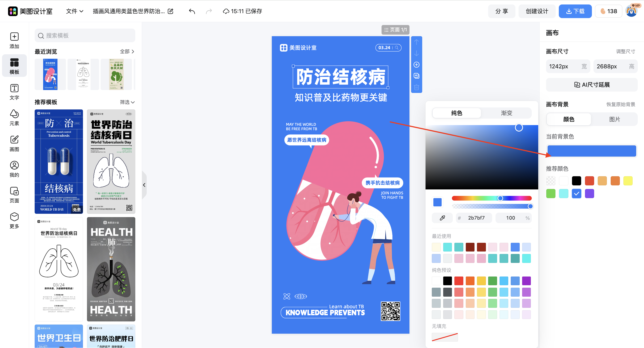
Task: Select the 颜色 tab under 画布背景
Action: (568, 119)
